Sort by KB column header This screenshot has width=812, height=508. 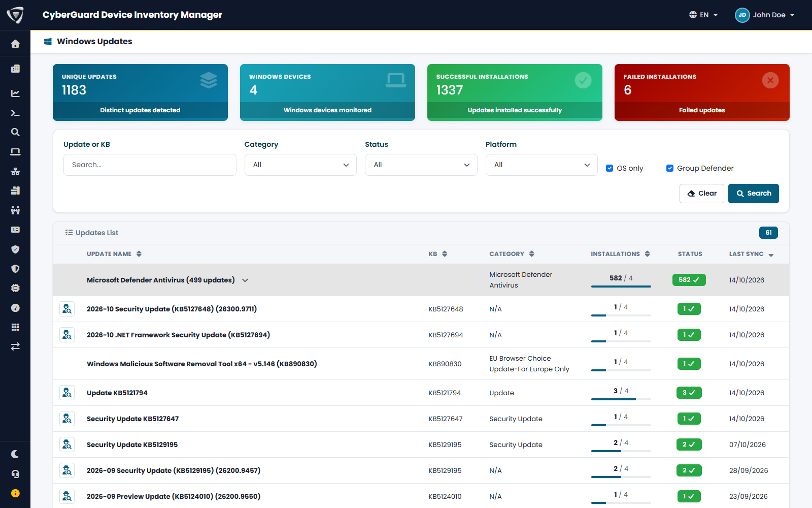tap(438, 254)
